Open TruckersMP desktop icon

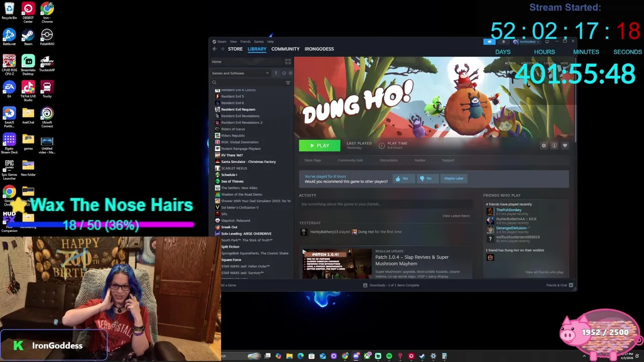click(47, 63)
